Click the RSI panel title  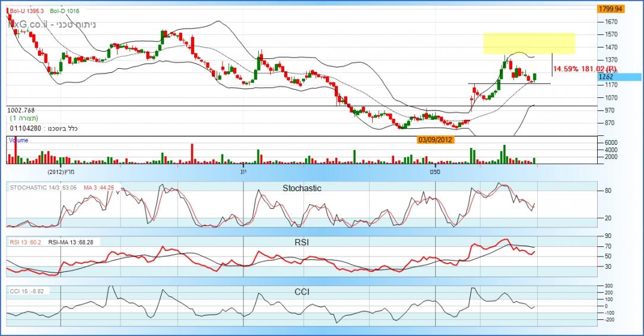point(302,242)
